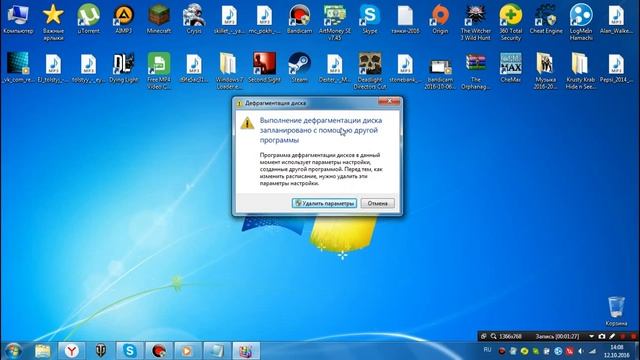Select the Free MP4 Video Converter icon

[159, 70]
